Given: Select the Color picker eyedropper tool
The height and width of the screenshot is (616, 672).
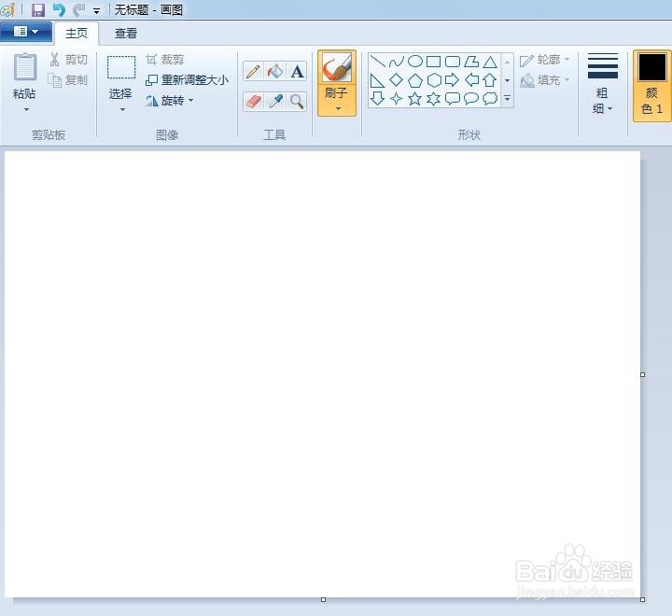Looking at the screenshot, I should coord(275,102).
